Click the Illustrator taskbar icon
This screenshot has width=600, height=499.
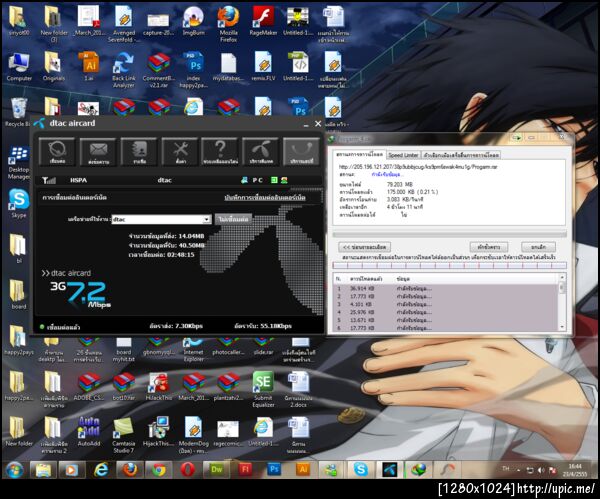click(x=303, y=470)
